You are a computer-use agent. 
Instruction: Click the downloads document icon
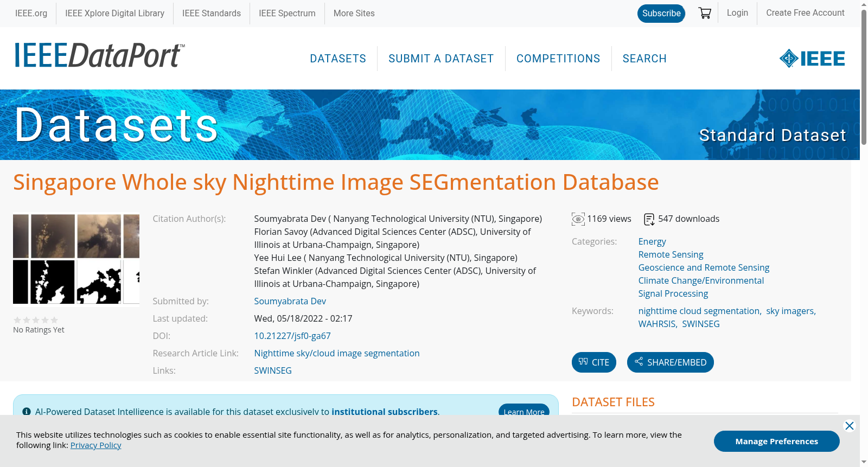649,219
